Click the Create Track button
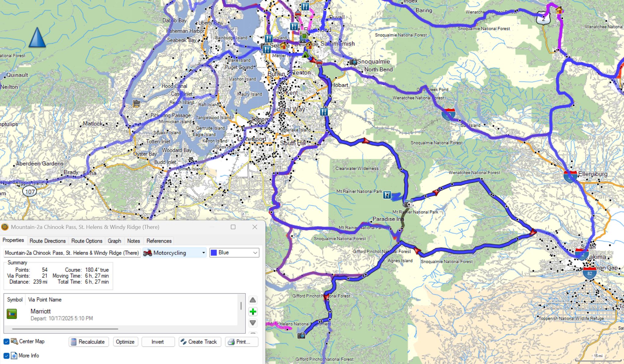This screenshot has width=624, height=364. point(199,342)
